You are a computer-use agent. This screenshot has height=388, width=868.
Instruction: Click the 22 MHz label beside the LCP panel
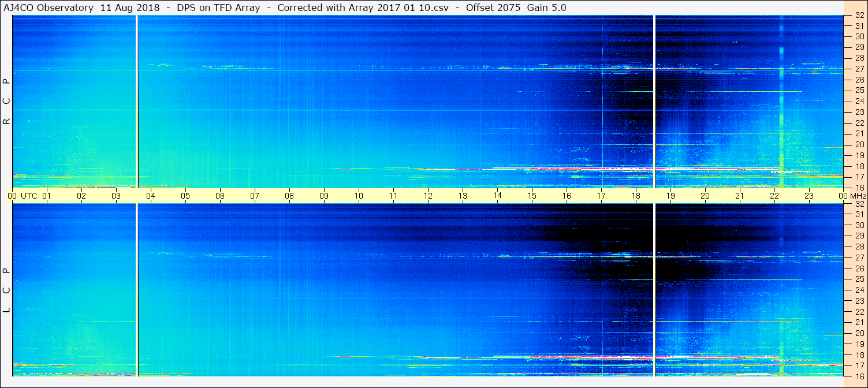pos(859,312)
